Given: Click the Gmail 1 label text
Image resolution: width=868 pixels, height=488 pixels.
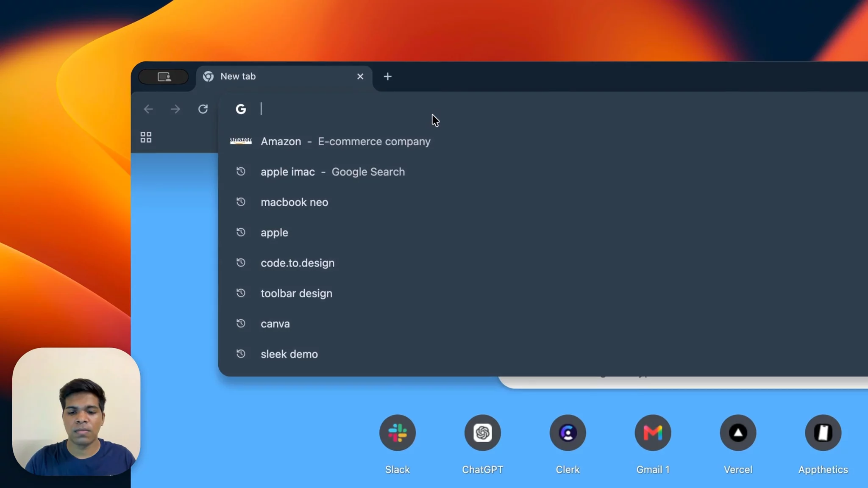Looking at the screenshot, I should (x=653, y=470).
